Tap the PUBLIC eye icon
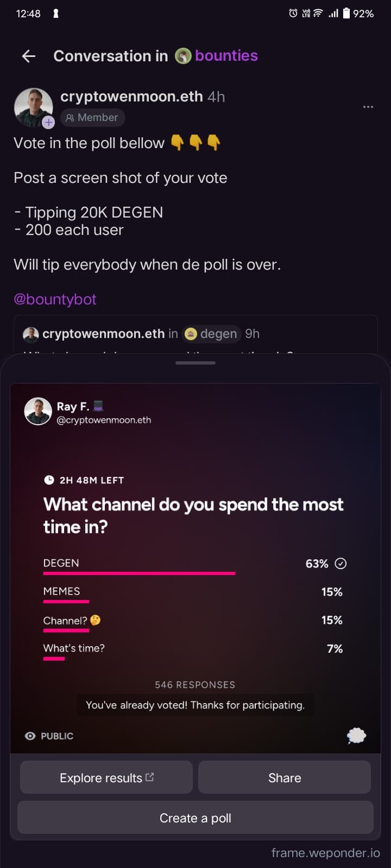Viewport: 391px width, 868px height. 30,736
